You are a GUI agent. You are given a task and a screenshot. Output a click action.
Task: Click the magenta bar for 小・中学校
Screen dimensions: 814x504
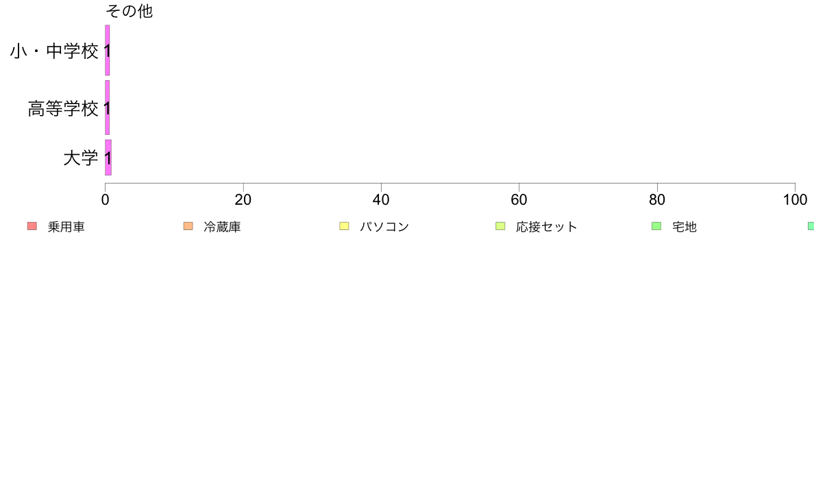tap(108, 51)
